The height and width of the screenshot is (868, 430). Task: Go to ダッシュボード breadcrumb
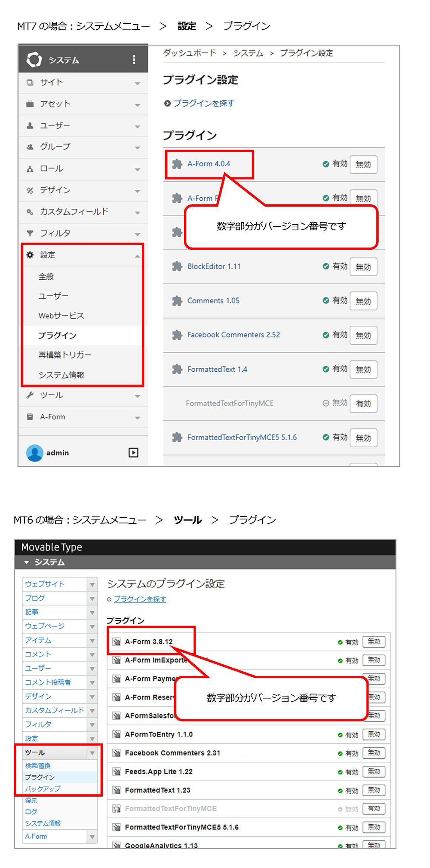190,53
